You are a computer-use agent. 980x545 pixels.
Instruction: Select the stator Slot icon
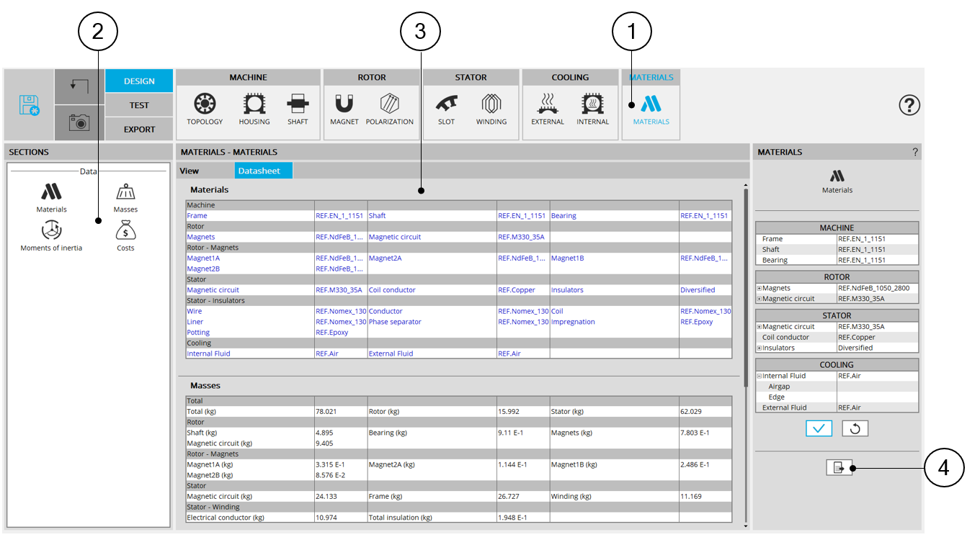446,105
